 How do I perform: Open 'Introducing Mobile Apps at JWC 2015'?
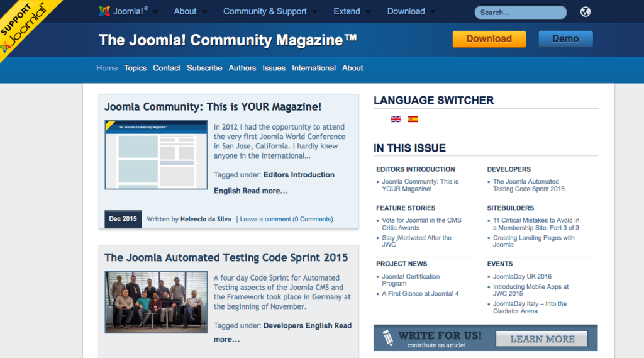click(x=531, y=290)
